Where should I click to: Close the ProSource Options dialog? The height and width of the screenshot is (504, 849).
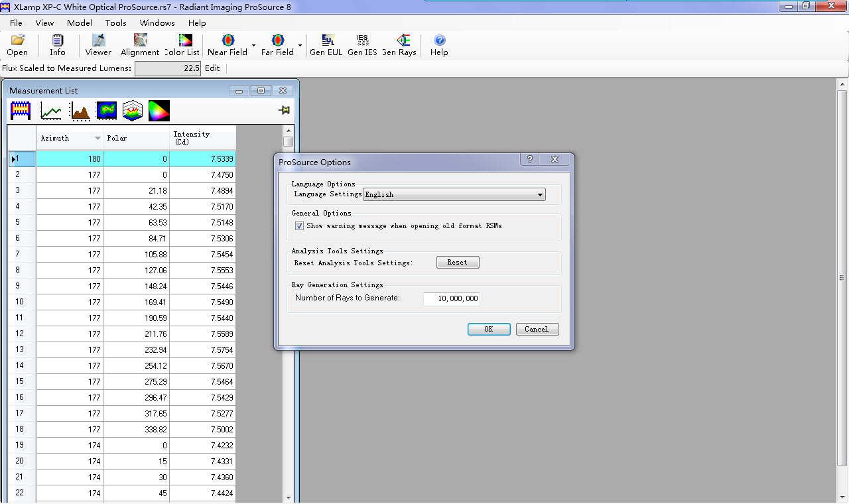[555, 159]
